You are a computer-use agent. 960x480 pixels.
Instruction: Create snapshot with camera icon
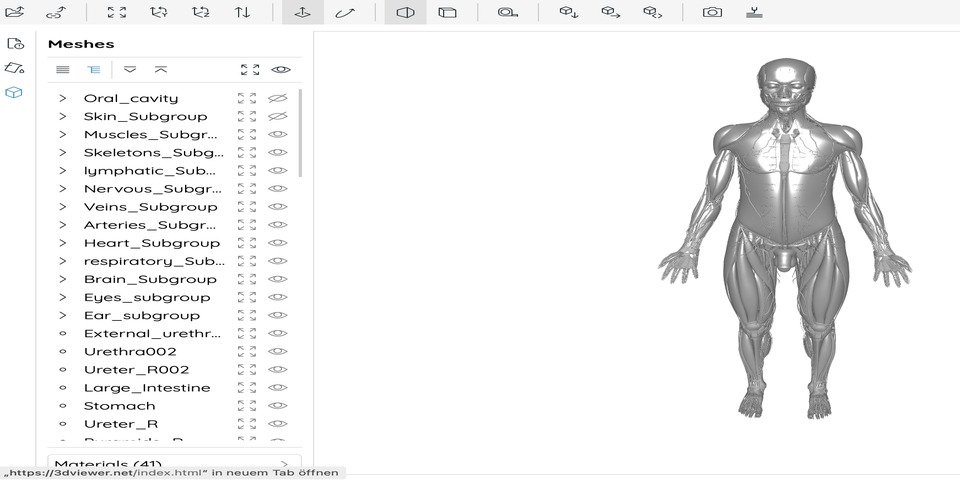[x=712, y=12]
